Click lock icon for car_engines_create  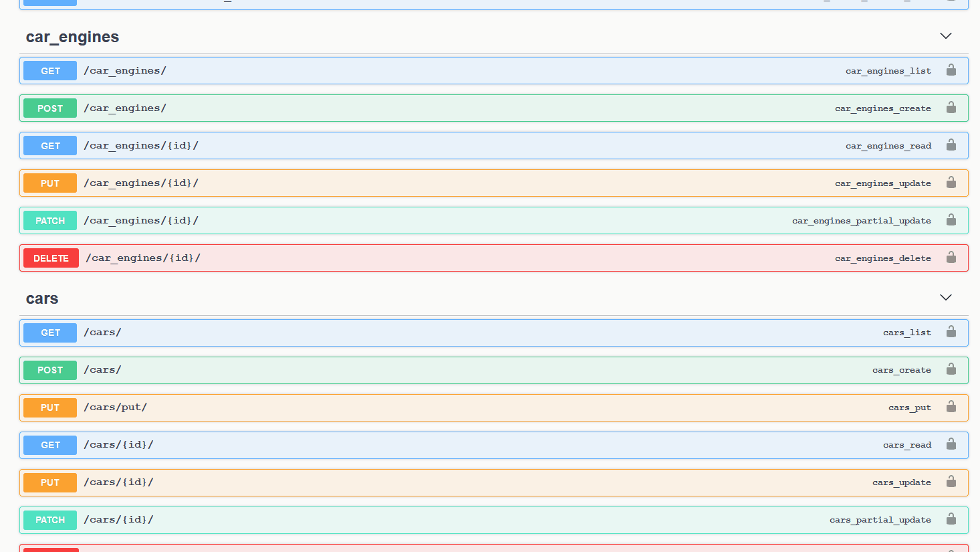(951, 108)
